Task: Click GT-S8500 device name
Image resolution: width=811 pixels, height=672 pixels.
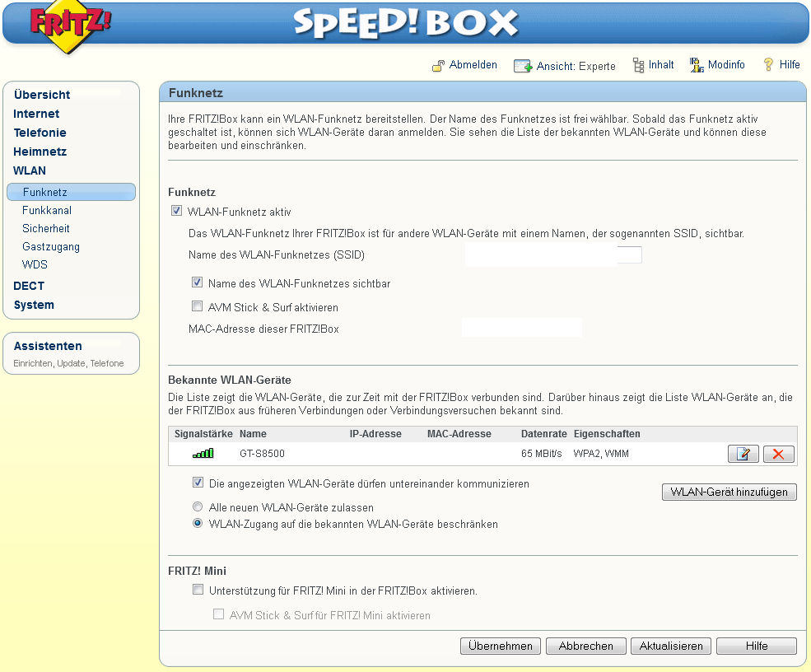Action: coord(262,454)
